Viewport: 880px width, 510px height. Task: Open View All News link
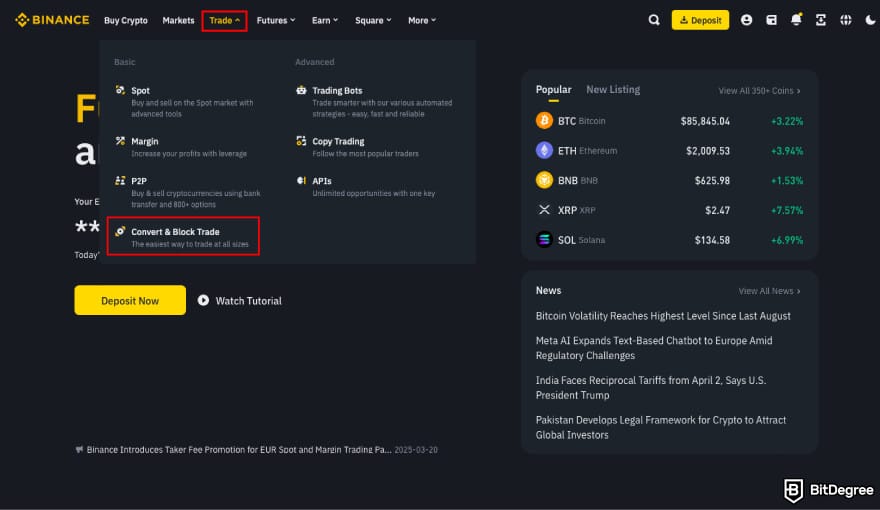769,291
